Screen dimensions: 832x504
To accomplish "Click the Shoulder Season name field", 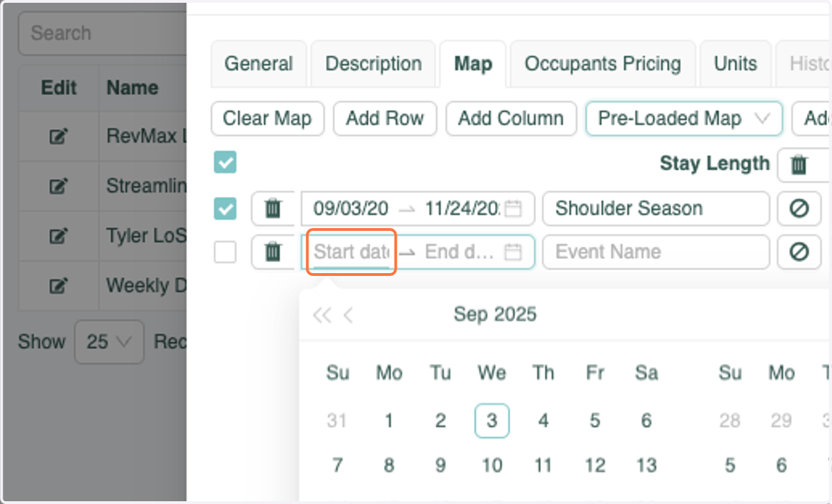I will click(656, 209).
